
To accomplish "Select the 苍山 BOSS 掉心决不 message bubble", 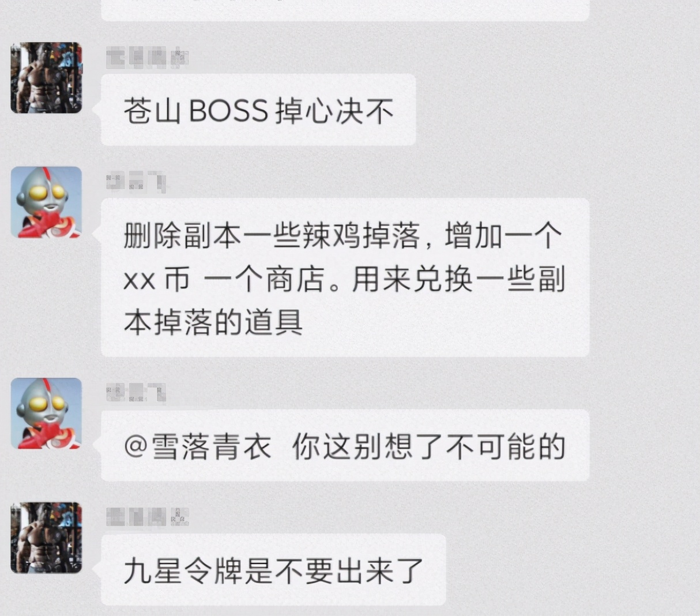I will pos(258,110).
